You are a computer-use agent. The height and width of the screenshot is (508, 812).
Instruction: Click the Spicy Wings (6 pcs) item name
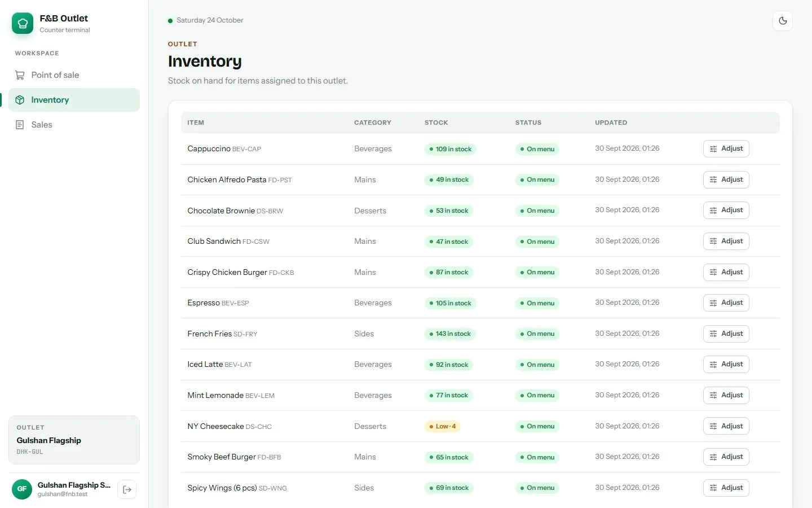222,488
